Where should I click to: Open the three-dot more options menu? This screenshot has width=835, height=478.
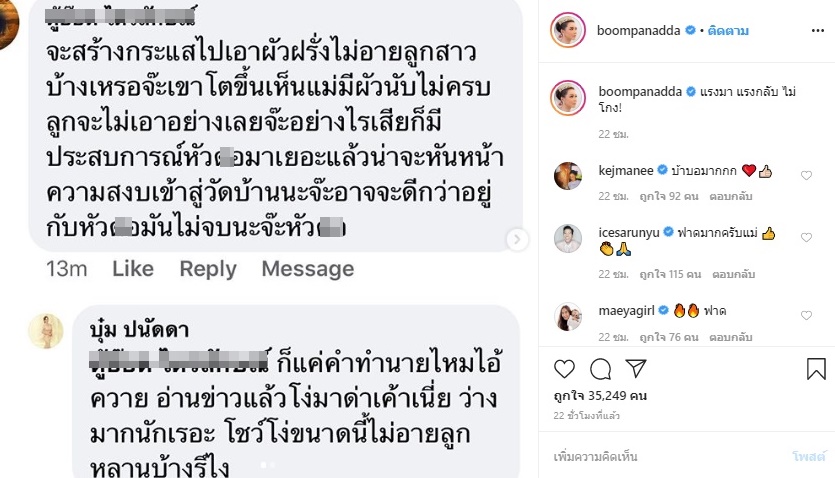(818, 31)
